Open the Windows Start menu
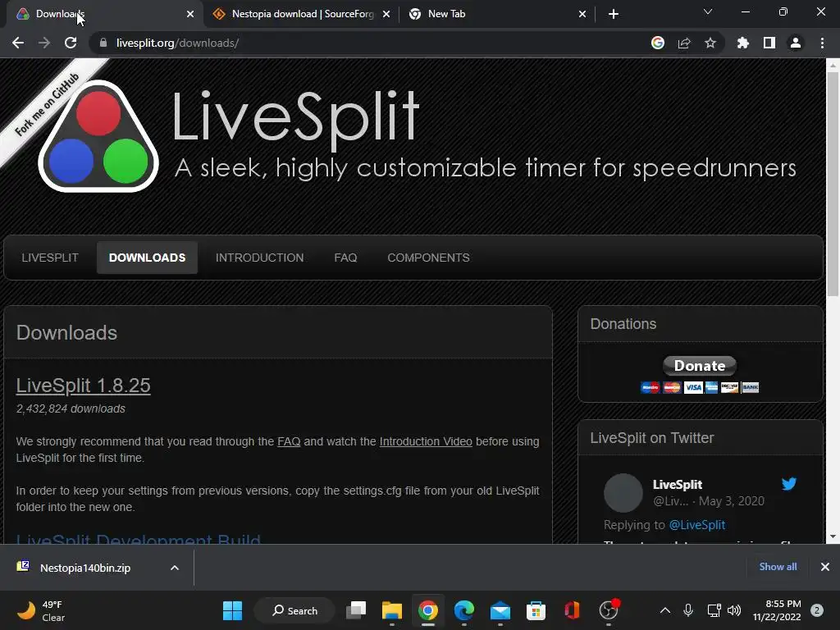The width and height of the screenshot is (840, 630). pos(232,610)
